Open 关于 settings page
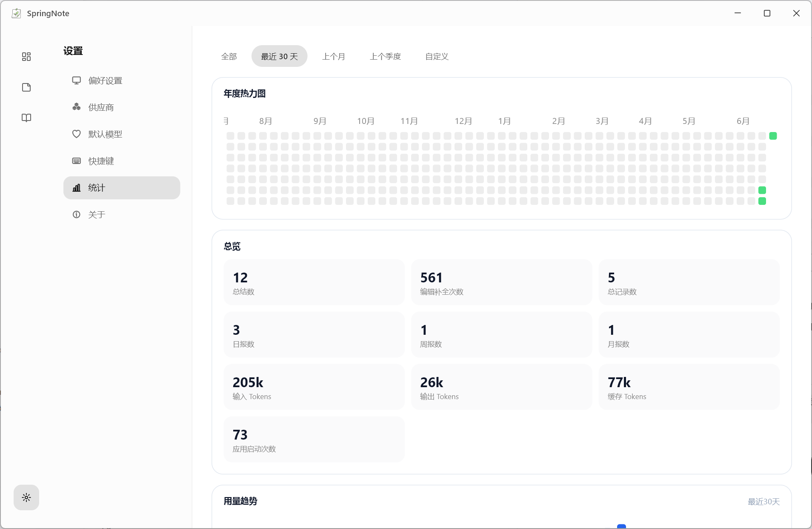The image size is (812, 529). tap(122, 215)
